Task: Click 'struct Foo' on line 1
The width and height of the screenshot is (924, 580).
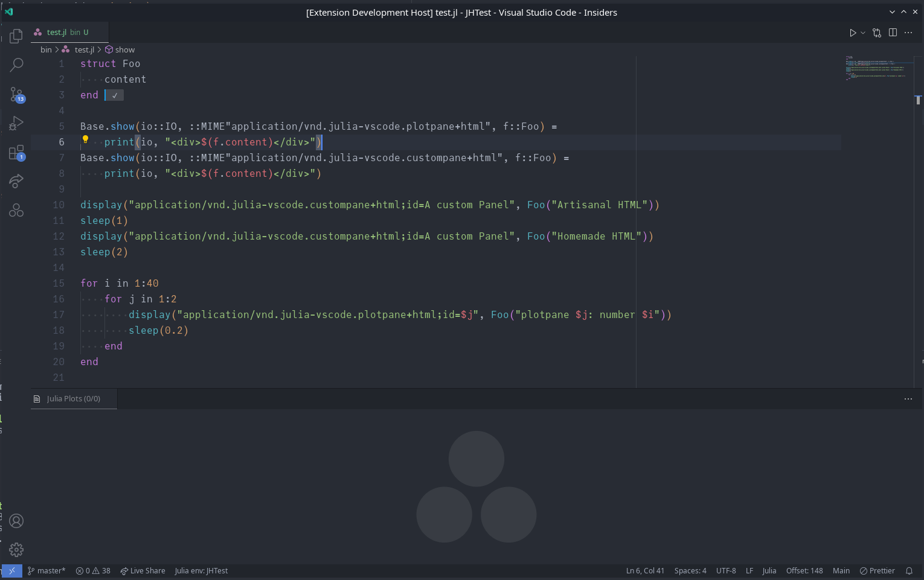Action: click(111, 64)
